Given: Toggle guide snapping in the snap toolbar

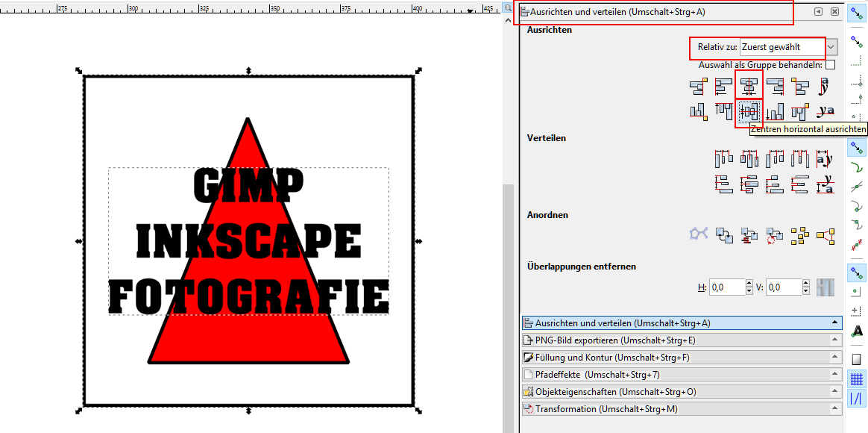Looking at the screenshot, I should 857,399.
